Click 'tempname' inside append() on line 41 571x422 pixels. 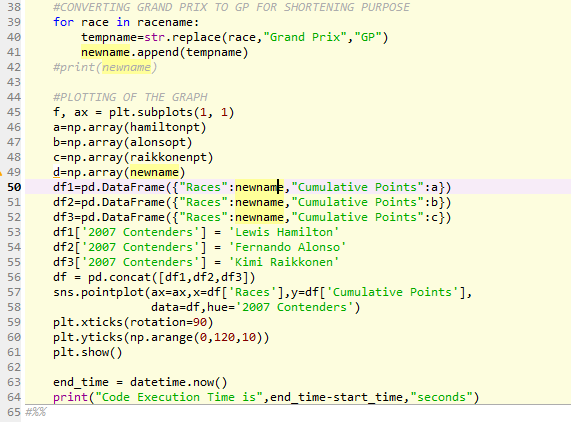(213, 52)
